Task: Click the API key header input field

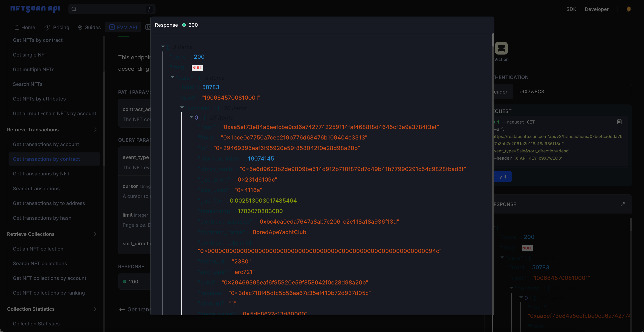Action: pos(572,92)
